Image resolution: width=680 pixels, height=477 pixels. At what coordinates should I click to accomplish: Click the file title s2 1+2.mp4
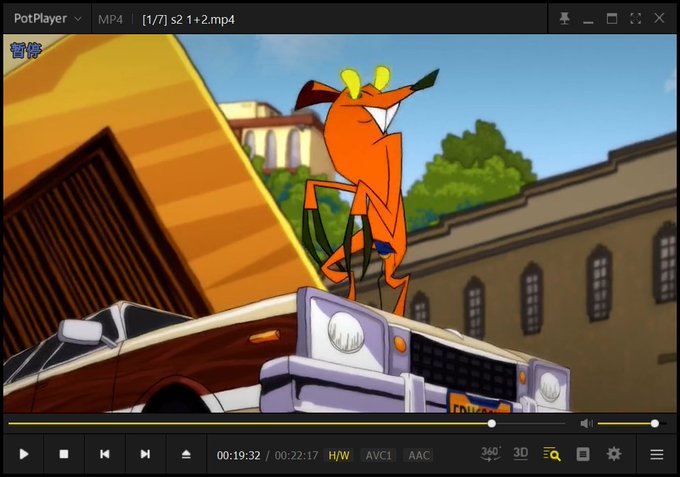tap(188, 20)
